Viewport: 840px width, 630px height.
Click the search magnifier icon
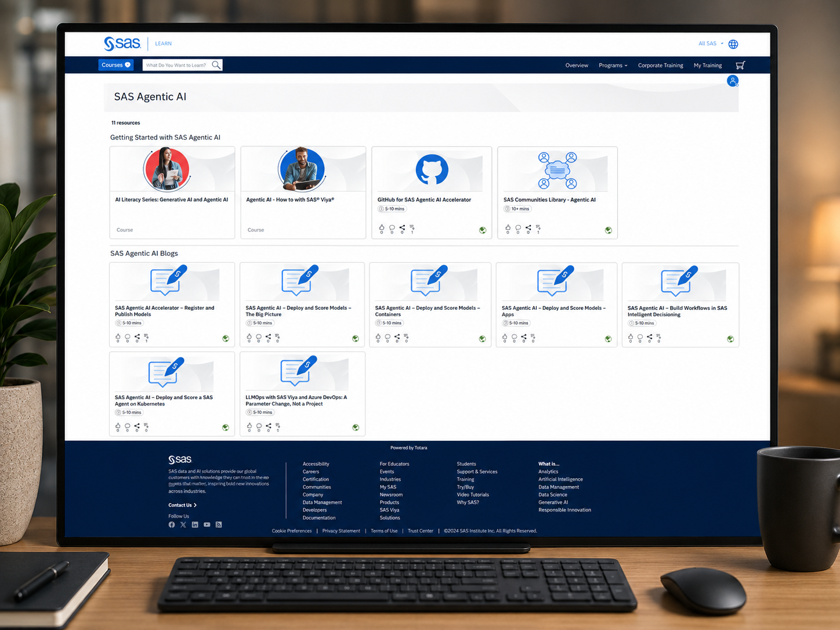click(x=216, y=65)
